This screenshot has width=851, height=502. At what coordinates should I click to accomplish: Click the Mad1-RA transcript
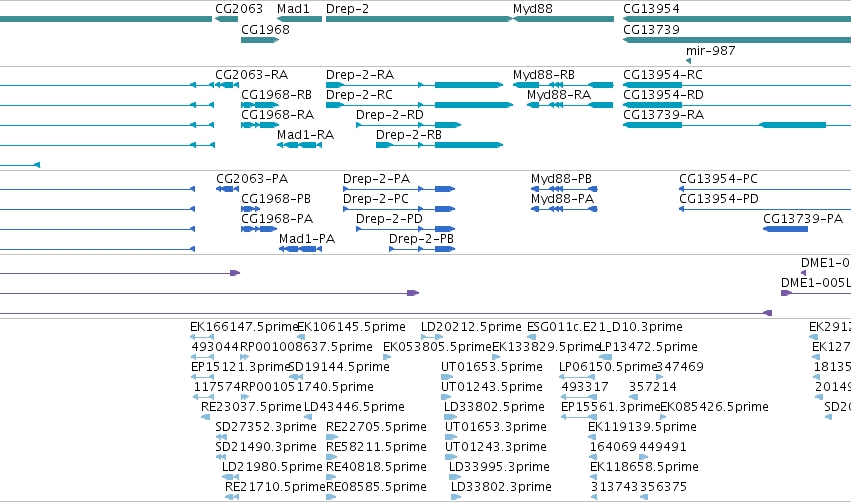[x=300, y=145]
